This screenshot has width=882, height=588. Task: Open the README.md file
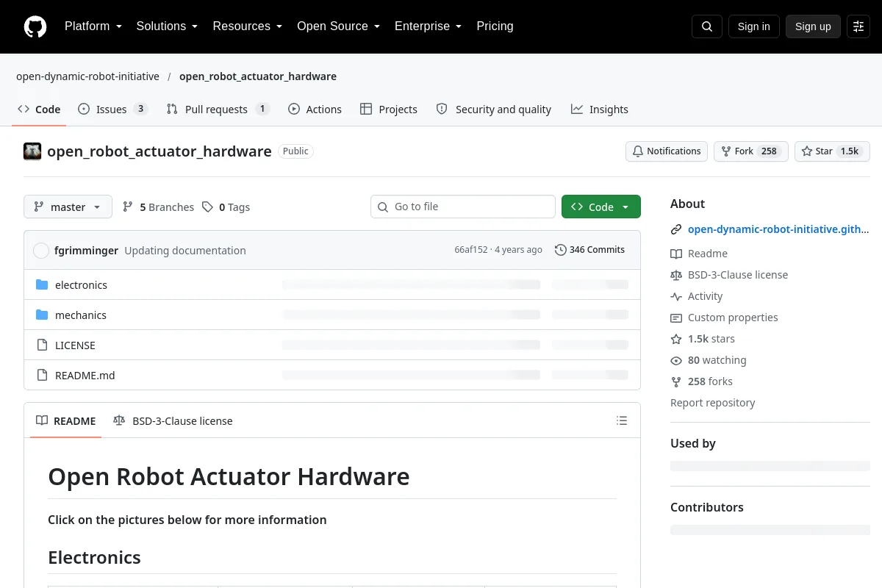(85, 376)
